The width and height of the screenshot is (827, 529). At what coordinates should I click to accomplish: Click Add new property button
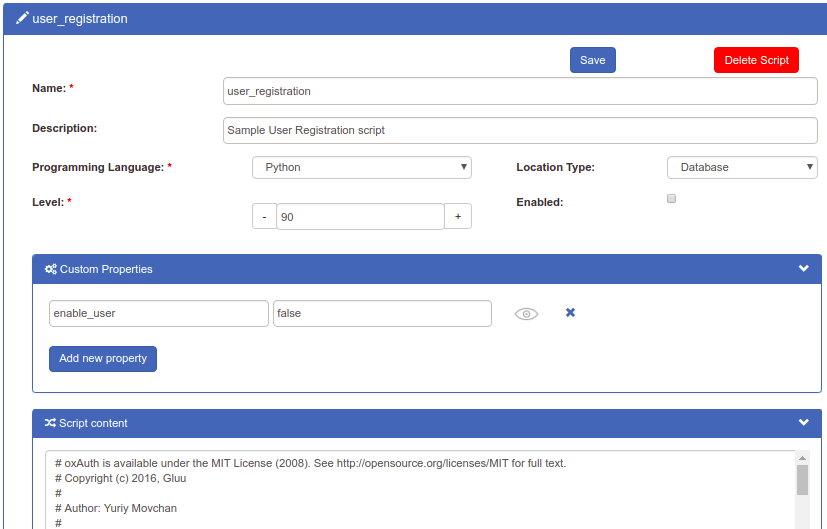(x=103, y=358)
